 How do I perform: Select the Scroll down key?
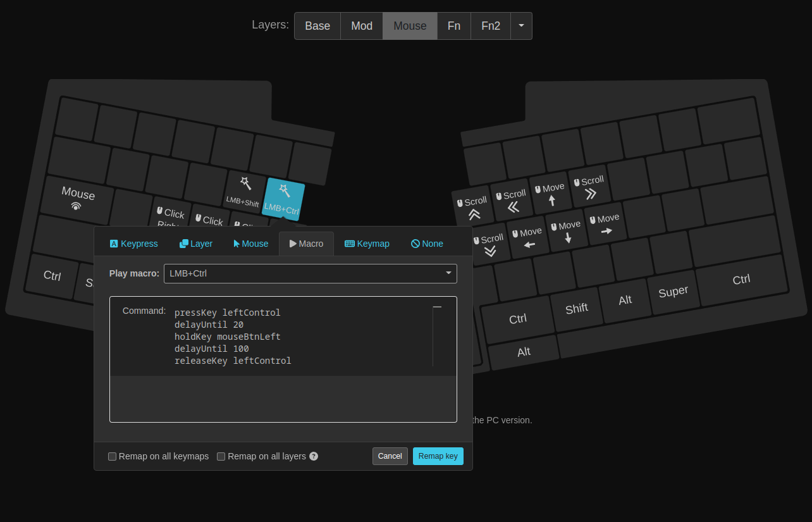489,245
